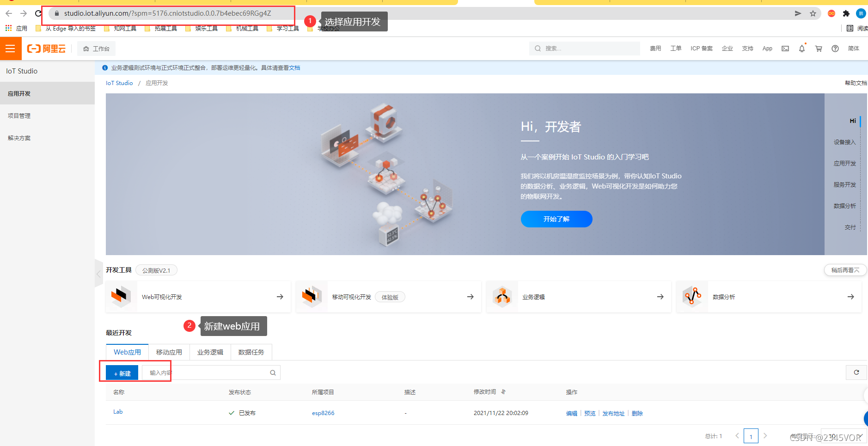Collapse banner with 稍后再看
This screenshot has width=868, height=446.
pos(845,270)
